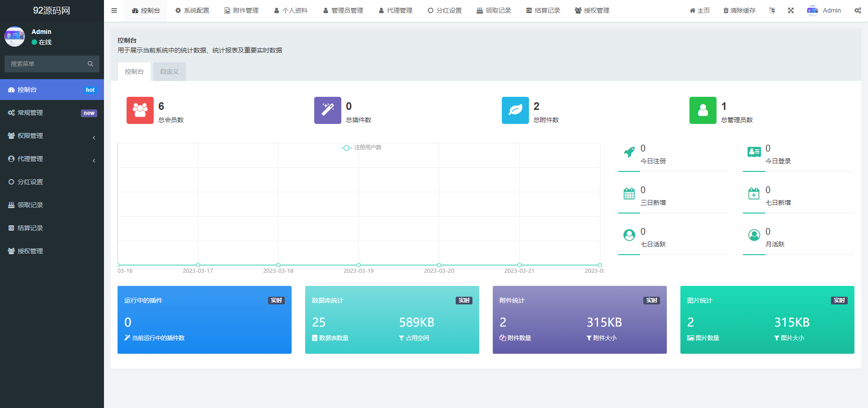Switch to the 自定义 tab

coord(169,71)
